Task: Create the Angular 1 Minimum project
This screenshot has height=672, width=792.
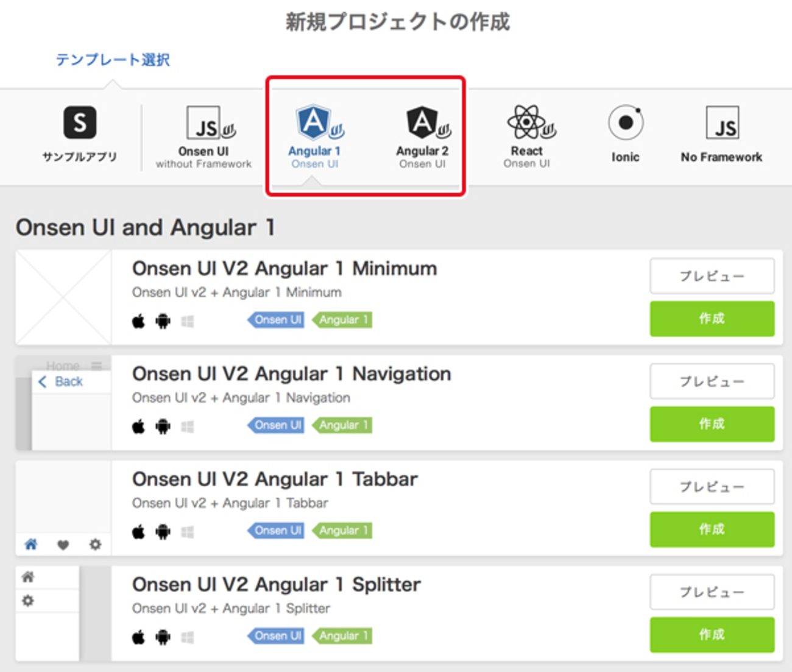Action: click(712, 319)
